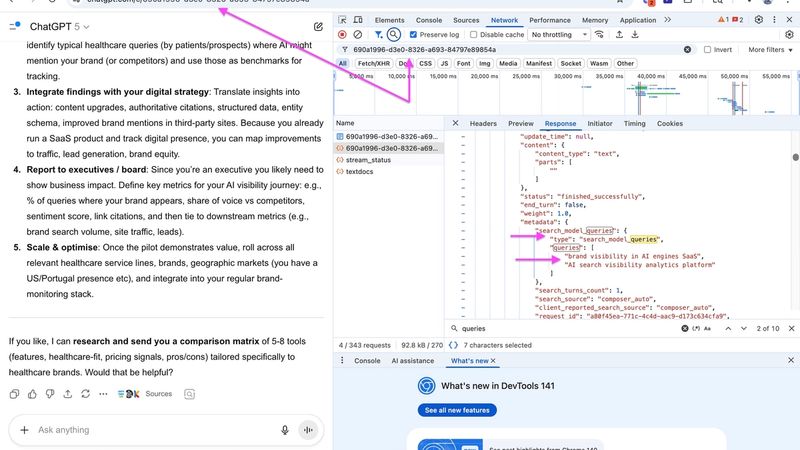
Task: Click the response pane vertical scrollbar thumb
Action: 795,157
